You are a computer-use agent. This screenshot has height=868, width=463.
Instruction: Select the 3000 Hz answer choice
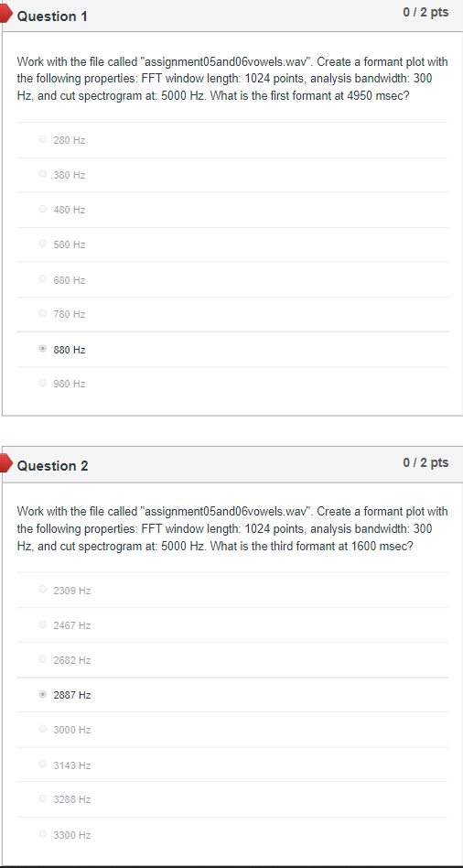coord(43,729)
